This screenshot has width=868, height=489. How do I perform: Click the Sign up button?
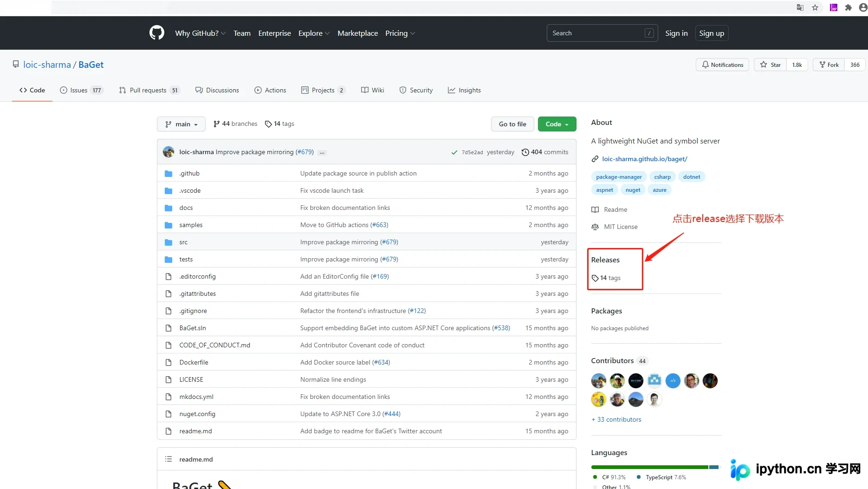point(712,33)
